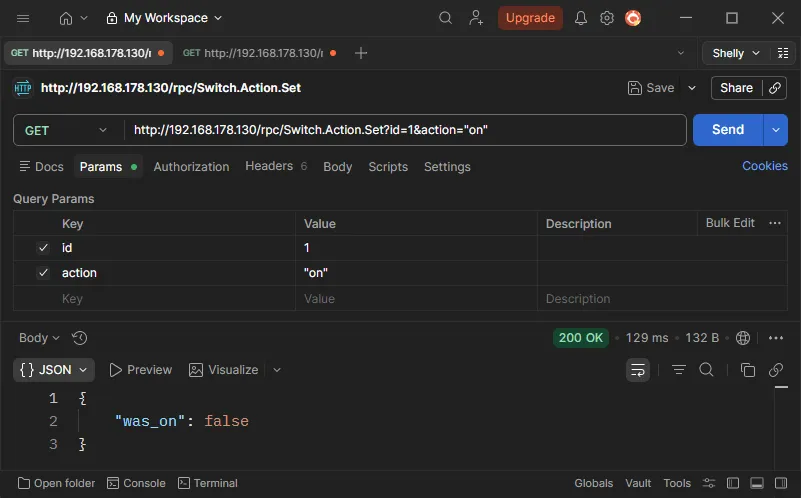Click the search magnifier icon in top bar
Screen dimensions: 801x498
pyautogui.click(x=446, y=18)
